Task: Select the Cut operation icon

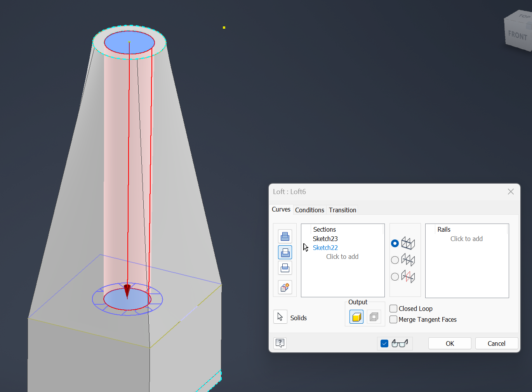Action: [285, 252]
